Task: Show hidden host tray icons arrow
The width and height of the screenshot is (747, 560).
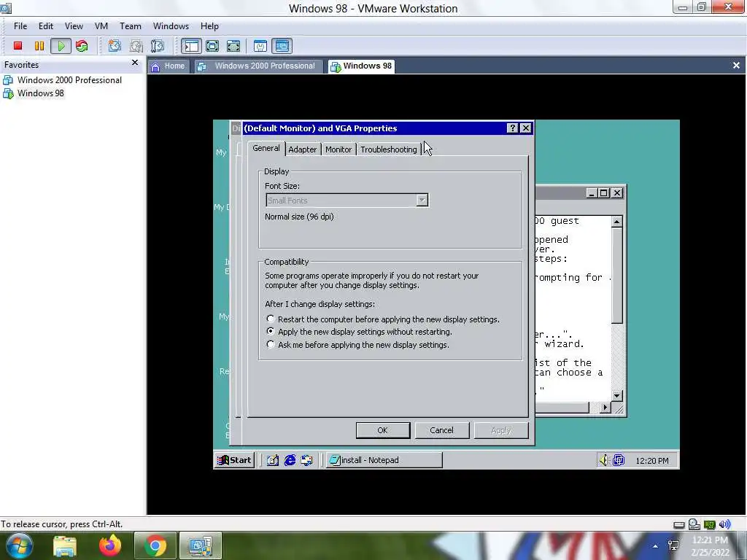Action: click(656, 546)
